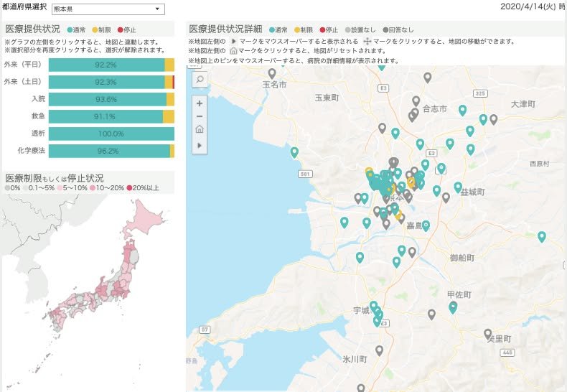Click the 透析 100.0% bar
567x392 pixels.
pos(111,134)
